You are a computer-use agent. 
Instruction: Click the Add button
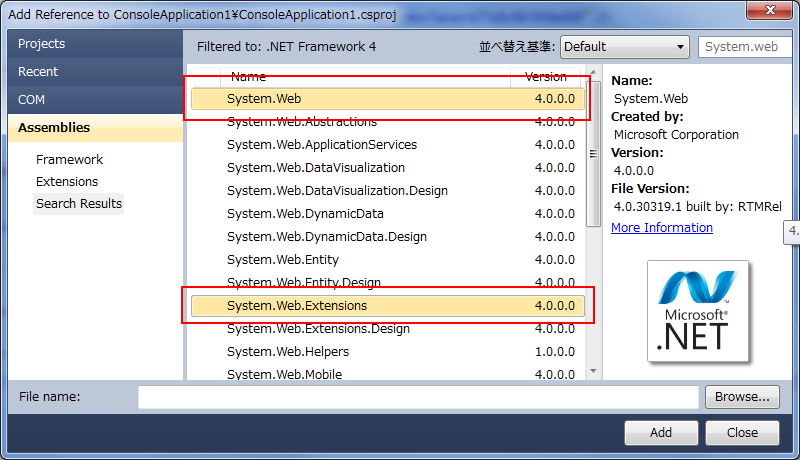pos(661,433)
